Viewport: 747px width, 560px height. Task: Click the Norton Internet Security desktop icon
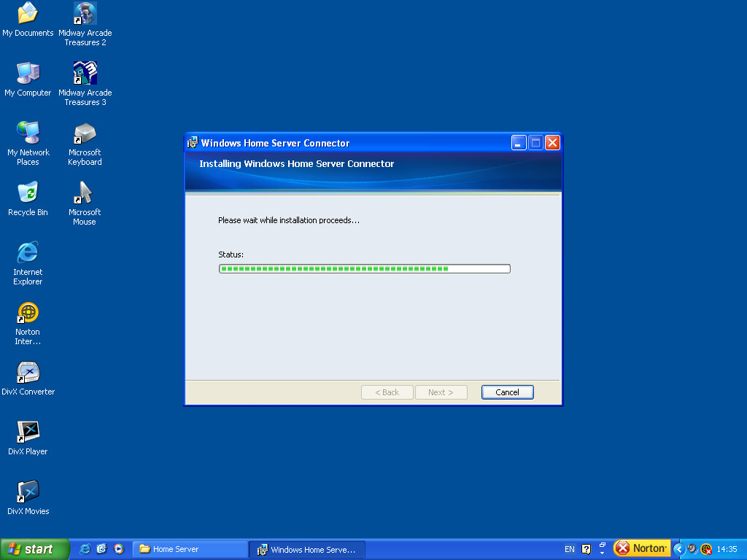pos(28,313)
